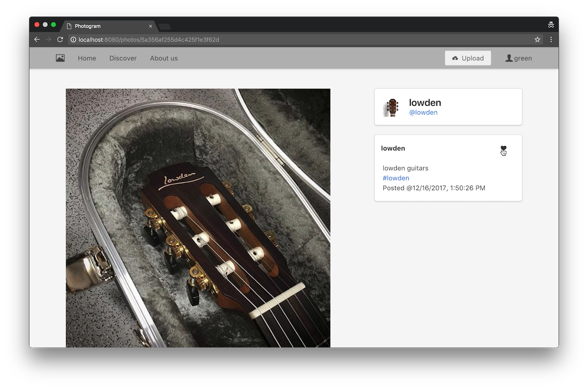The height and width of the screenshot is (389, 588).
Task: Click the Upload button
Action: click(468, 58)
